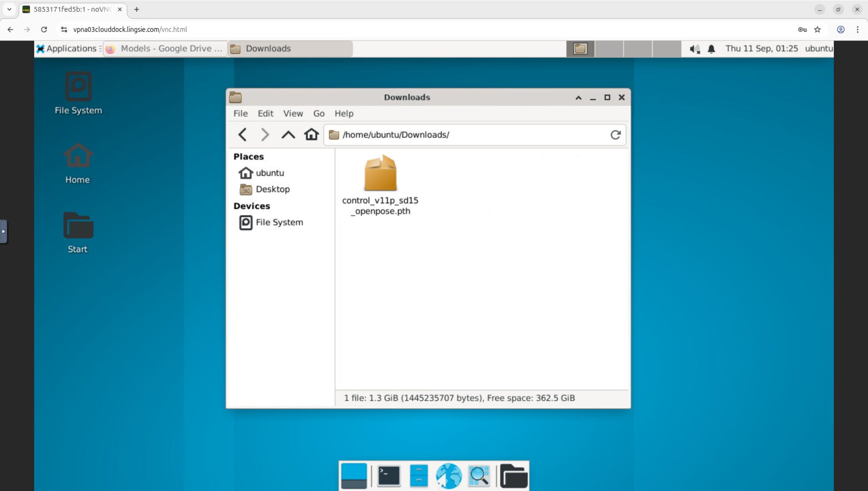Image resolution: width=868 pixels, height=491 pixels.
Task: Open the Home folder icon in the address bar
Action: coord(312,135)
